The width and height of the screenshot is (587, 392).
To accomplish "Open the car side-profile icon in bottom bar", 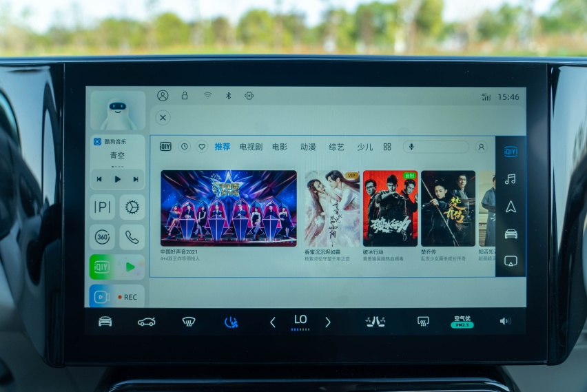I will click(x=147, y=322).
